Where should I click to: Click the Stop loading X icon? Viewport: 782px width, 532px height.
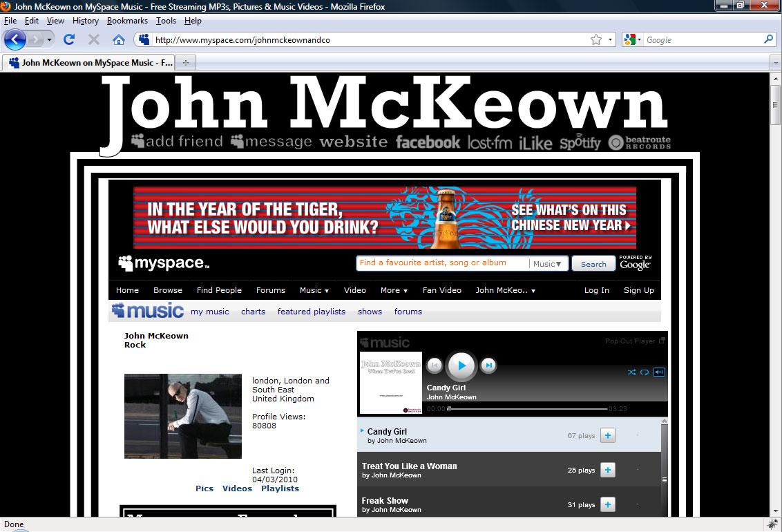(94, 39)
